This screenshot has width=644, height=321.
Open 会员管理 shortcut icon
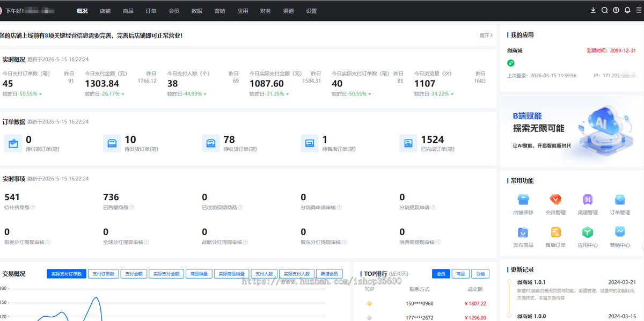click(x=555, y=200)
